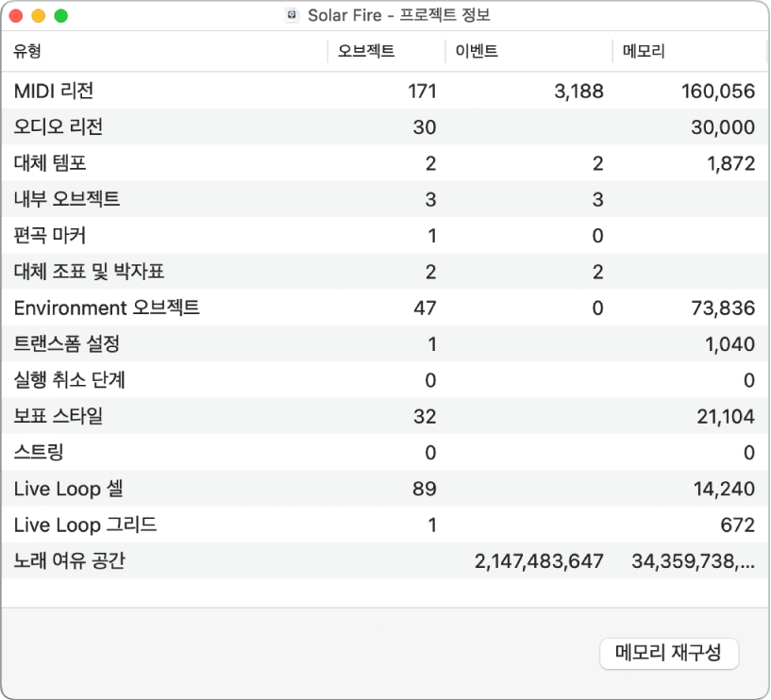This screenshot has height=700, width=771.
Task: Select the MIDI 리전 row label
Action: click(x=54, y=91)
